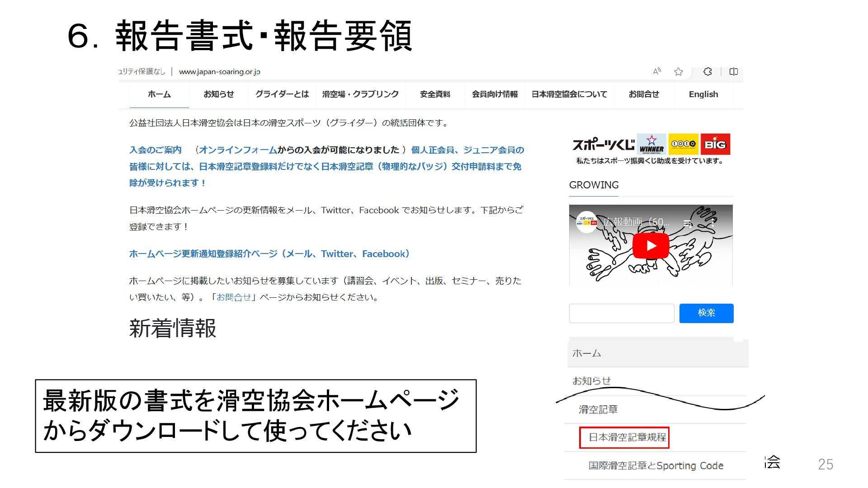Play the YouTube 広報動画 video

(x=651, y=245)
